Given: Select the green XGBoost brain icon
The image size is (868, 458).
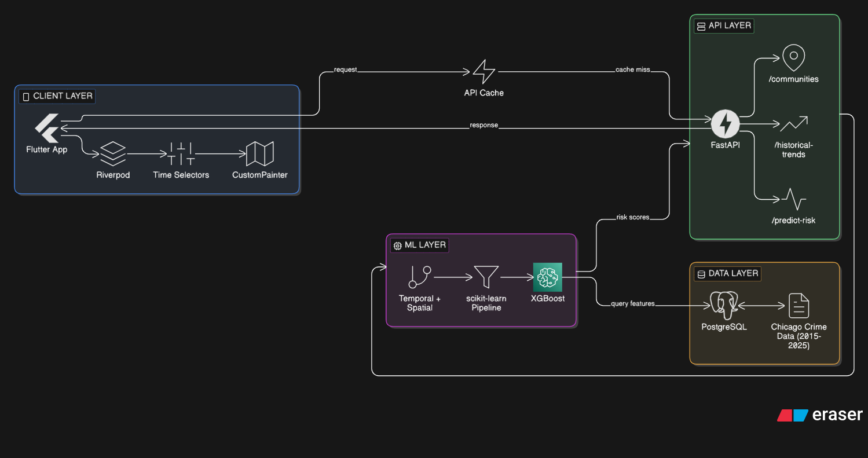Looking at the screenshot, I should coord(547,277).
